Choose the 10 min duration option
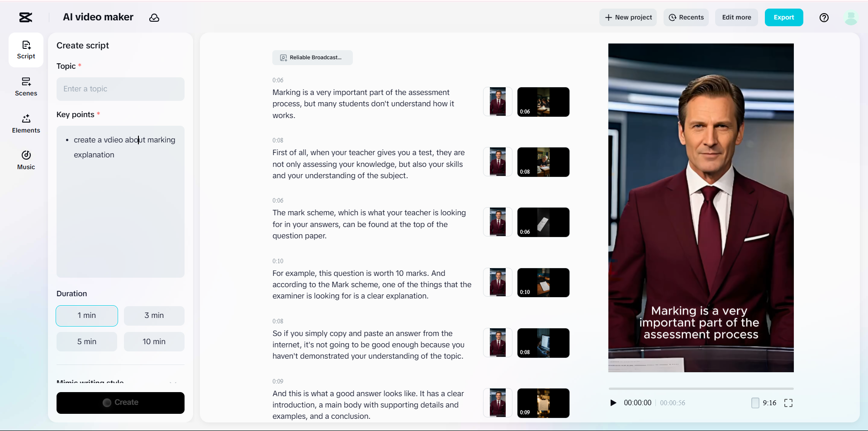Viewport: 868px width, 431px height. [154, 341]
